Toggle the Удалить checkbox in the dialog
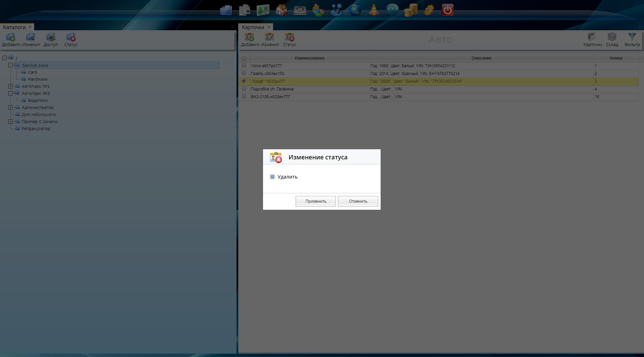The image size is (644, 357). tap(272, 177)
